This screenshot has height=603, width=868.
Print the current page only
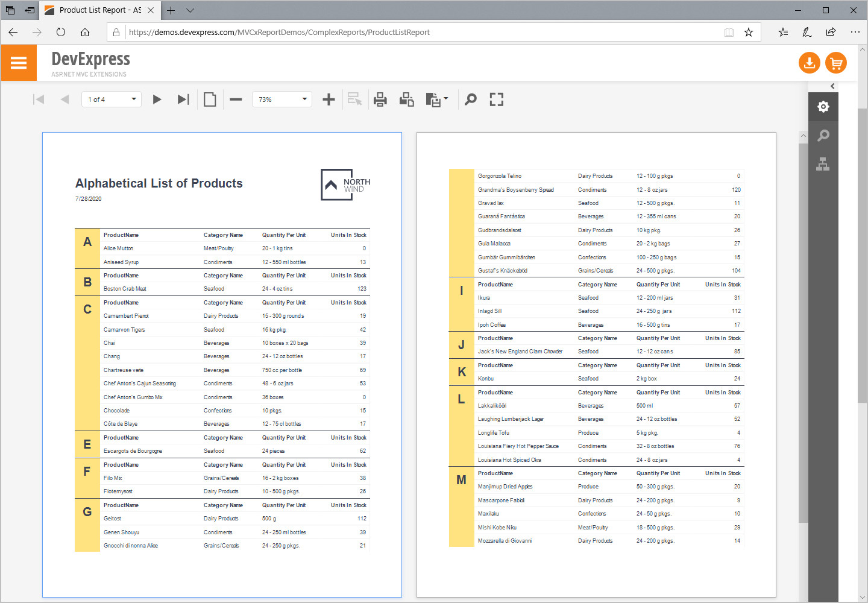tap(406, 99)
